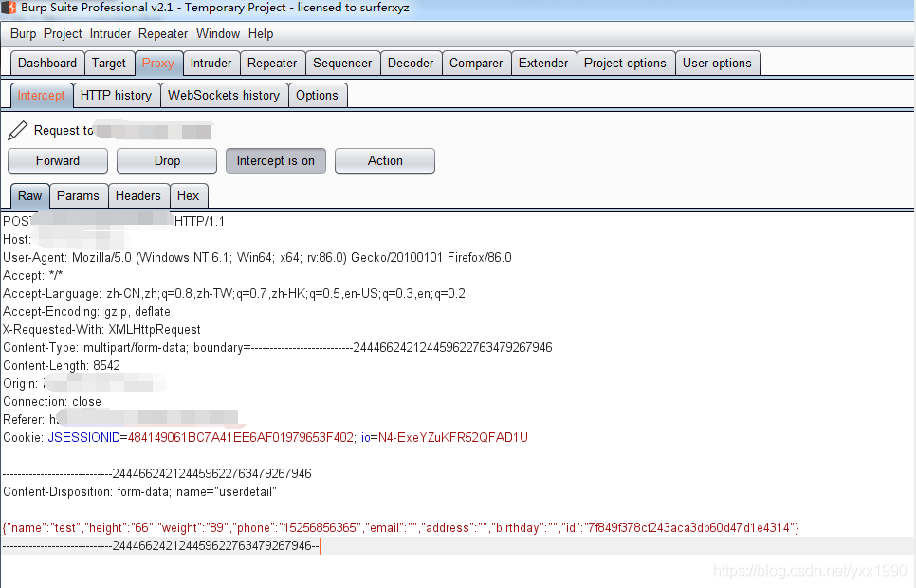The image size is (916, 588).
Task: Click the Content-Type multipart/form-data line
Action: pyautogui.click(x=278, y=348)
